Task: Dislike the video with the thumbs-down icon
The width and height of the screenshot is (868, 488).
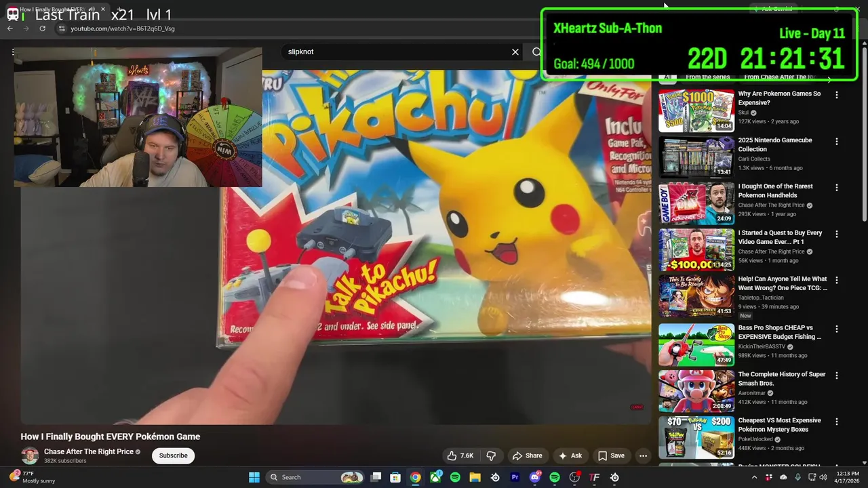Action: click(x=492, y=455)
